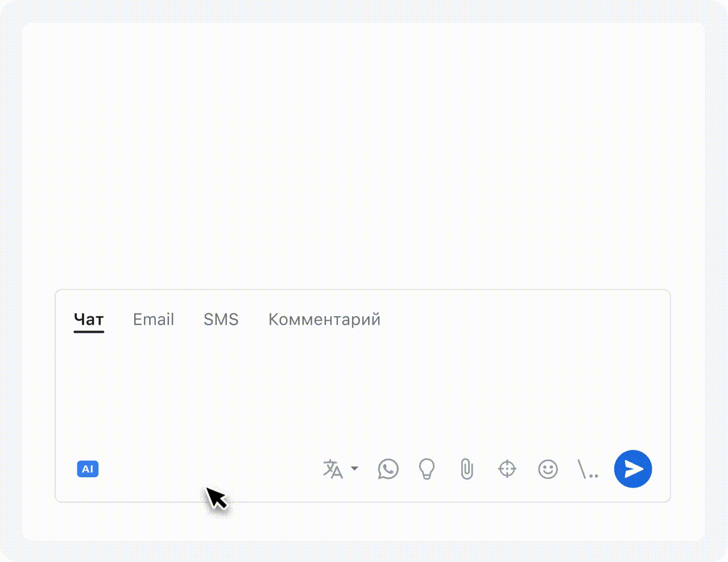This screenshot has width=728, height=562.
Task: Select the Чат tab
Action: (89, 320)
